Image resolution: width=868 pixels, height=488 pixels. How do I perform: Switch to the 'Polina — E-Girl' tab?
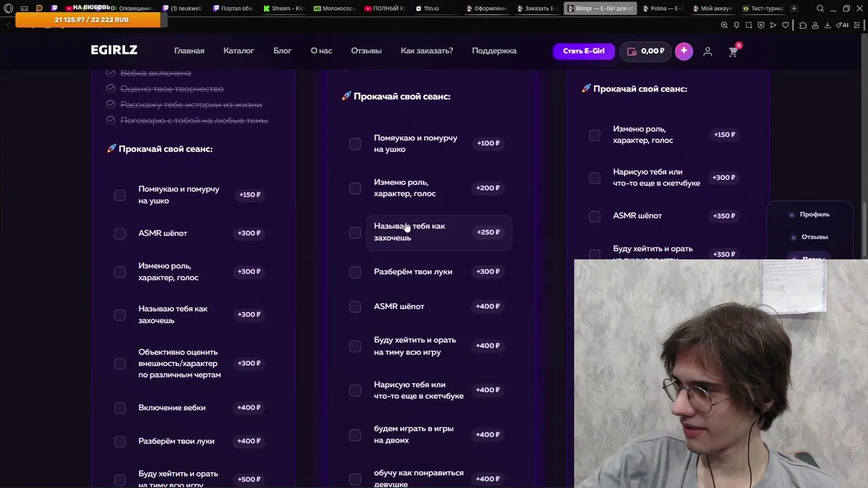(662, 9)
